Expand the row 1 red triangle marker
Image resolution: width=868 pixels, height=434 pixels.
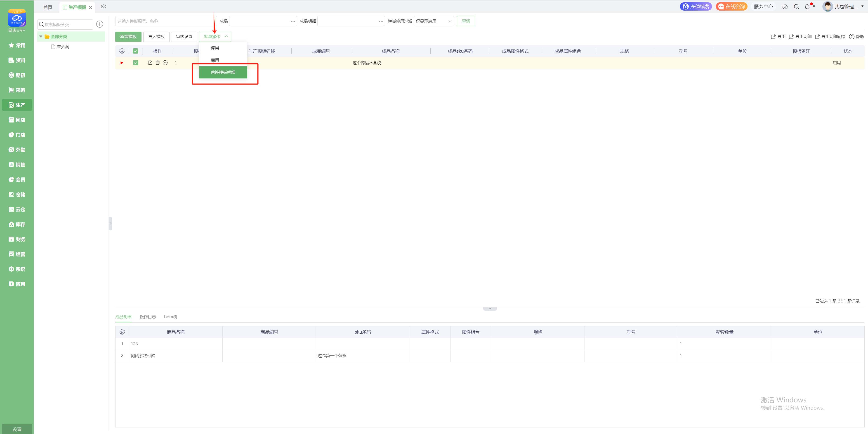[x=122, y=63]
